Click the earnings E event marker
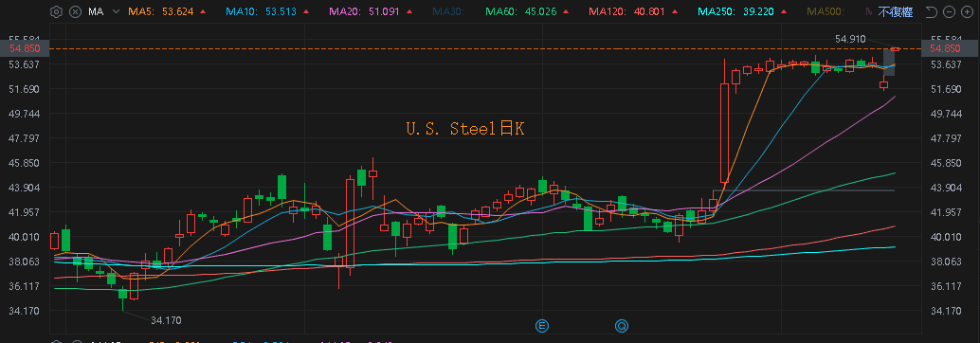Viewport: 980px width, 343px height. tap(542, 326)
